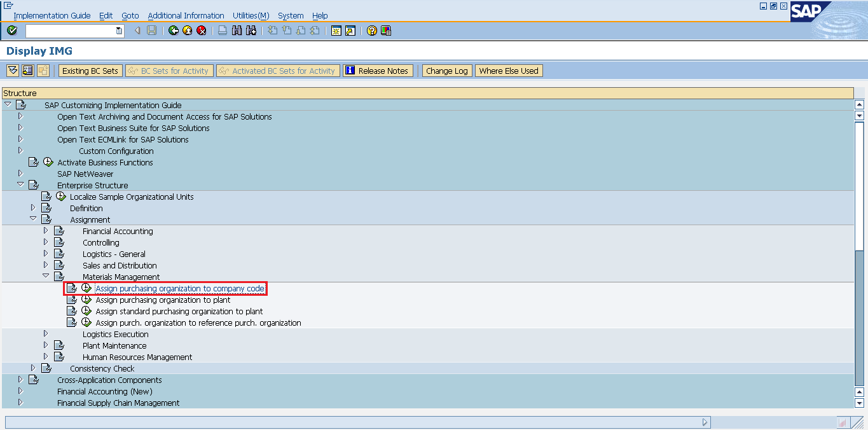This screenshot has width=868, height=430.
Task: Open the Additional Information menu
Action: tap(186, 15)
